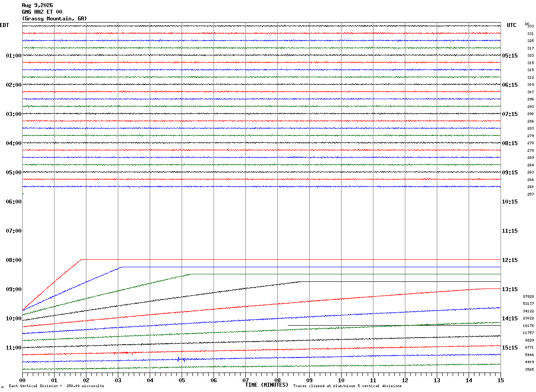Click the Aug 9,2026 date header
The height and width of the screenshot is (392, 536).
pos(37,5)
